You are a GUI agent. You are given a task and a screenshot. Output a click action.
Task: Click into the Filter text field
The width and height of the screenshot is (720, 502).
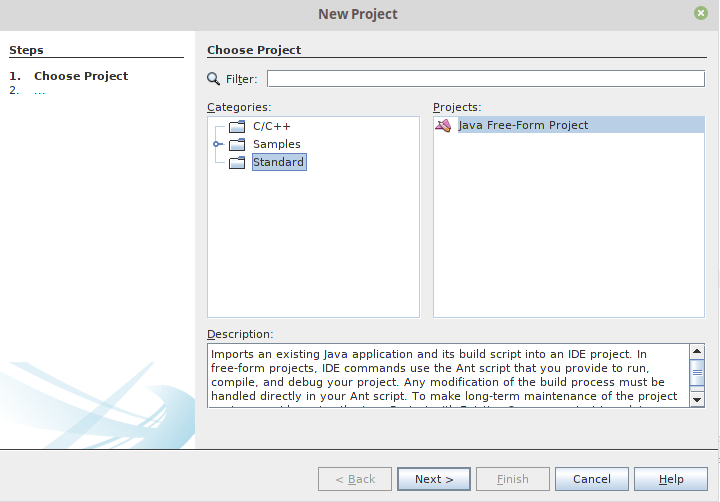click(485, 79)
